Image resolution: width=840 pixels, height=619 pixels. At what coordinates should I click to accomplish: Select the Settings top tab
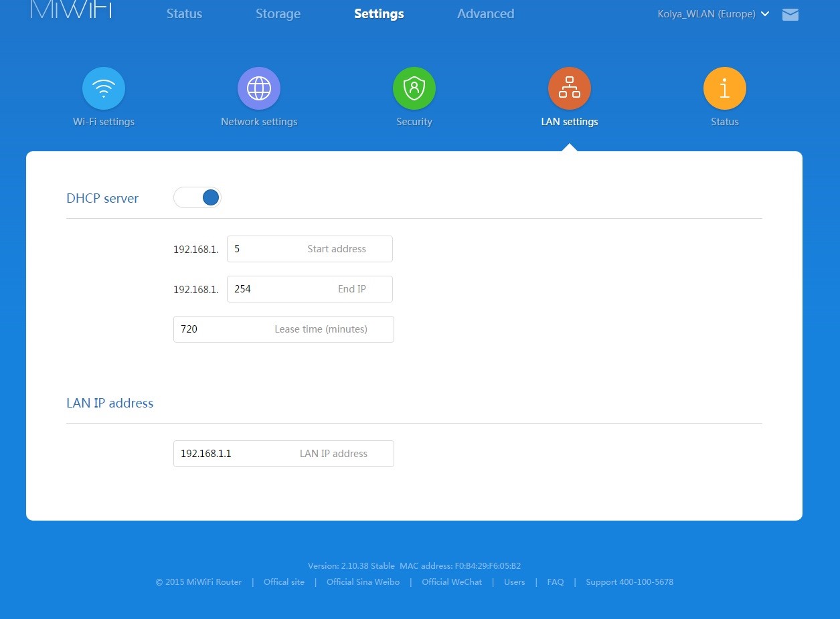pos(379,14)
